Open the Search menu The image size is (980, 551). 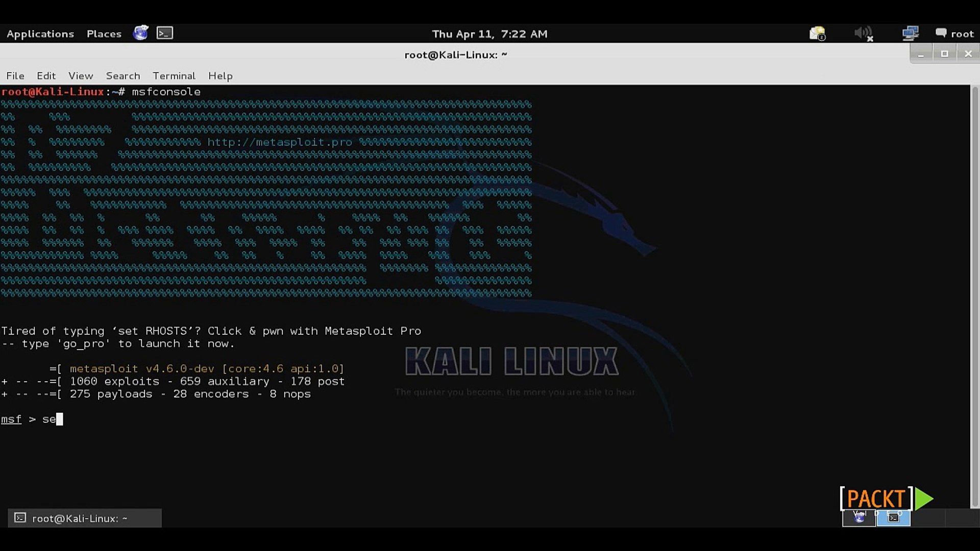122,76
